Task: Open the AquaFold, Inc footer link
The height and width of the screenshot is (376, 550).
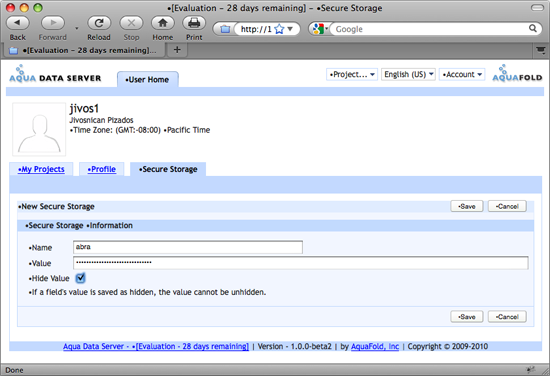Action: (375, 347)
